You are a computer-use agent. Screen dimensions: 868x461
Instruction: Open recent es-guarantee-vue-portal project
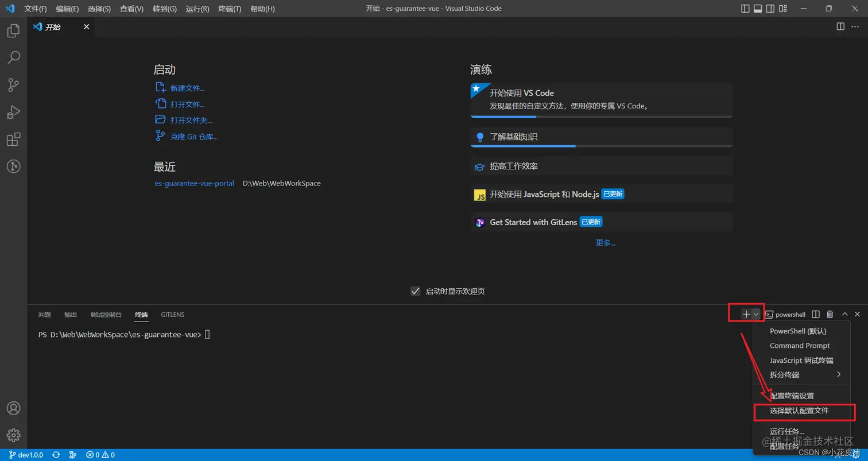[195, 183]
